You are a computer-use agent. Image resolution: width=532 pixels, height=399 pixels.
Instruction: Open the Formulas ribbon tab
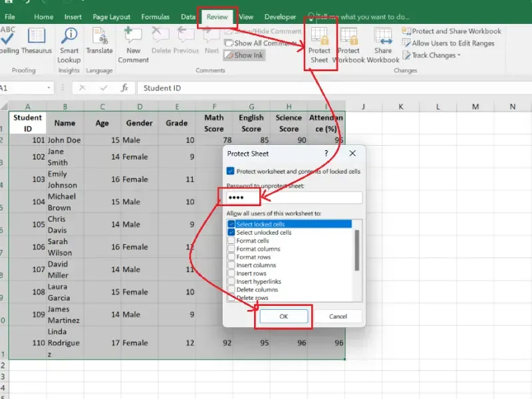click(x=154, y=17)
